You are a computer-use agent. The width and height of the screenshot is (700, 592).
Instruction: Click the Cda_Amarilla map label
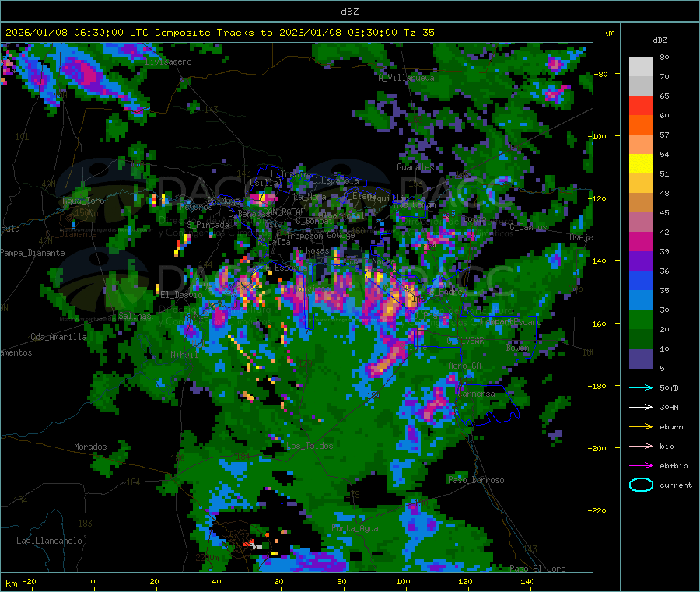point(58,337)
